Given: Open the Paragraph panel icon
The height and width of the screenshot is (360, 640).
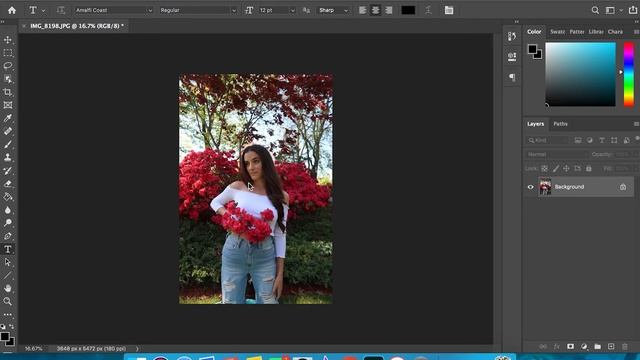Looking at the screenshot, I should pyautogui.click(x=512, y=77).
